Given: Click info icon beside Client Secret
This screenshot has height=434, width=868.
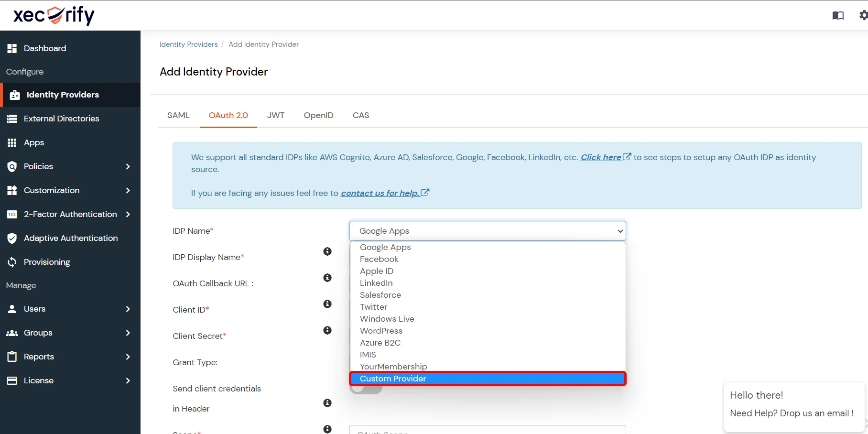Looking at the screenshot, I should 327,330.
